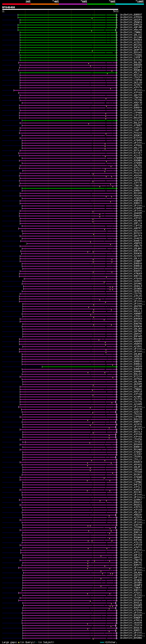Click the purple ~60% identity color bar
This screenshot has width=146, height=644.
(x=73, y=4)
